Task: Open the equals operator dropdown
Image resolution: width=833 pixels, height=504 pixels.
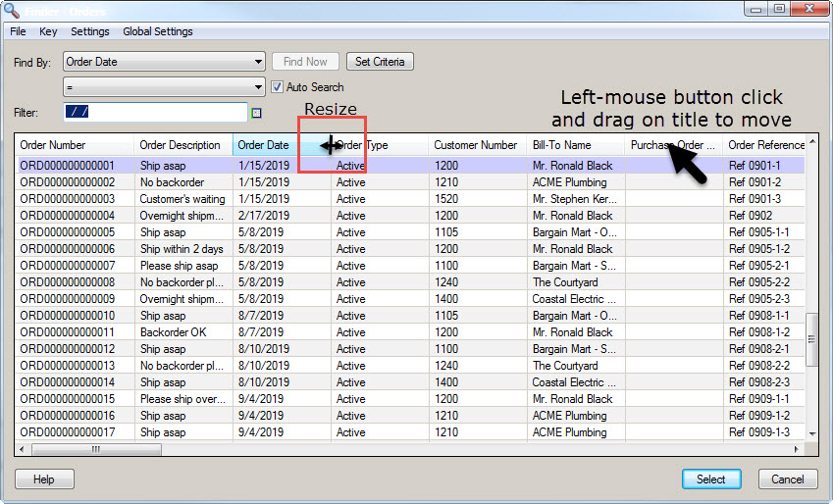Action: [x=164, y=86]
